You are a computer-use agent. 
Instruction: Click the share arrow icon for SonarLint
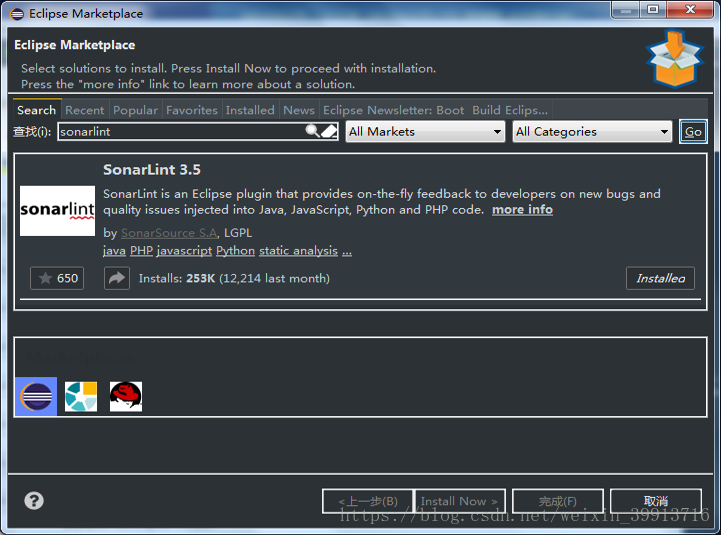(117, 278)
